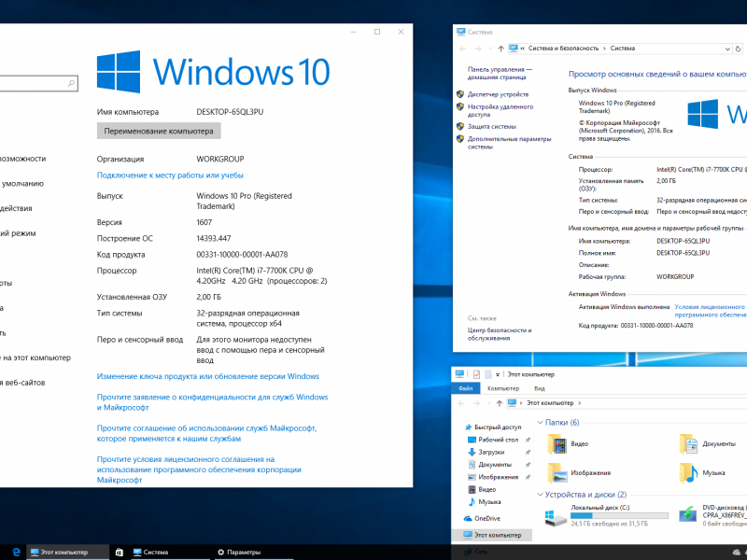Collapse the Папки (6) group
747x560 pixels.
pos(541,423)
